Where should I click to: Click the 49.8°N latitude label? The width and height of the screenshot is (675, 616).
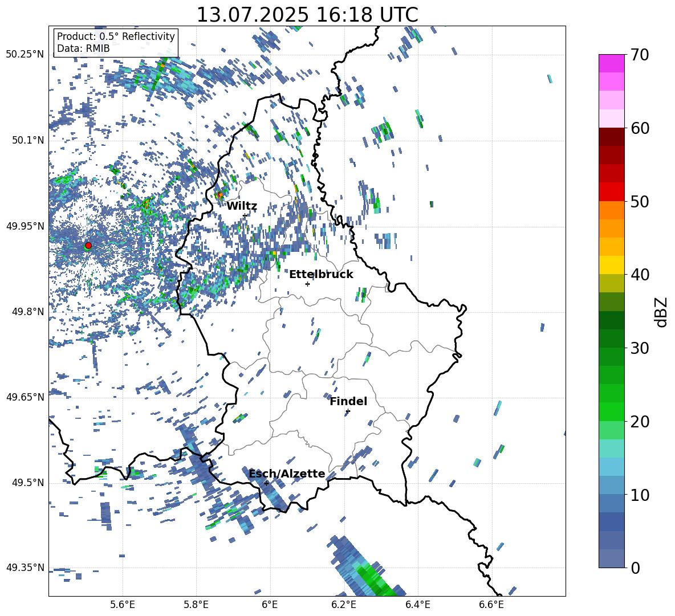pyautogui.click(x=27, y=312)
